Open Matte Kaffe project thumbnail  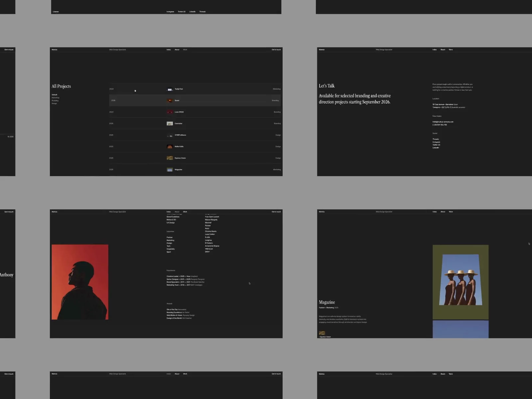click(x=170, y=147)
